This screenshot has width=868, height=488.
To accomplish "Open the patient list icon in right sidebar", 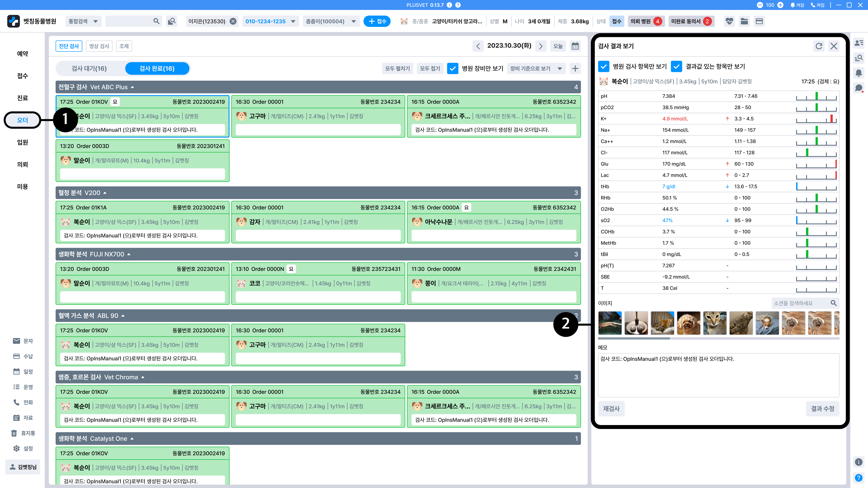I will click(x=859, y=43).
